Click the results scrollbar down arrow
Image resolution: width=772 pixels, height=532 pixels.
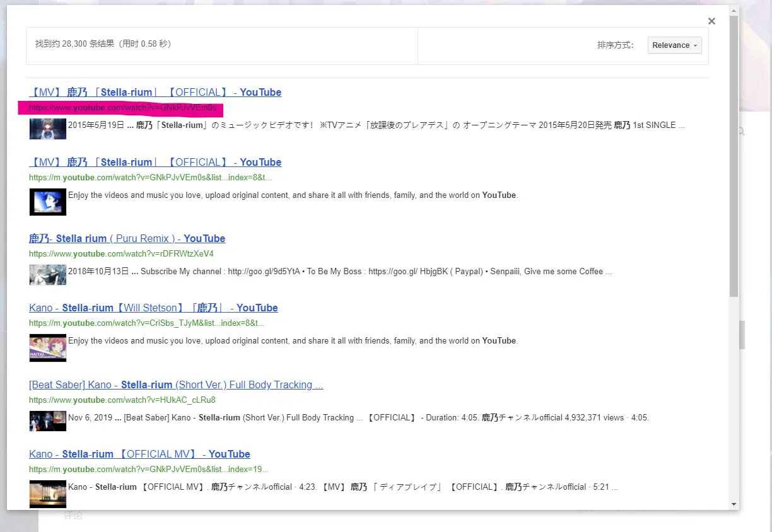[x=734, y=504]
